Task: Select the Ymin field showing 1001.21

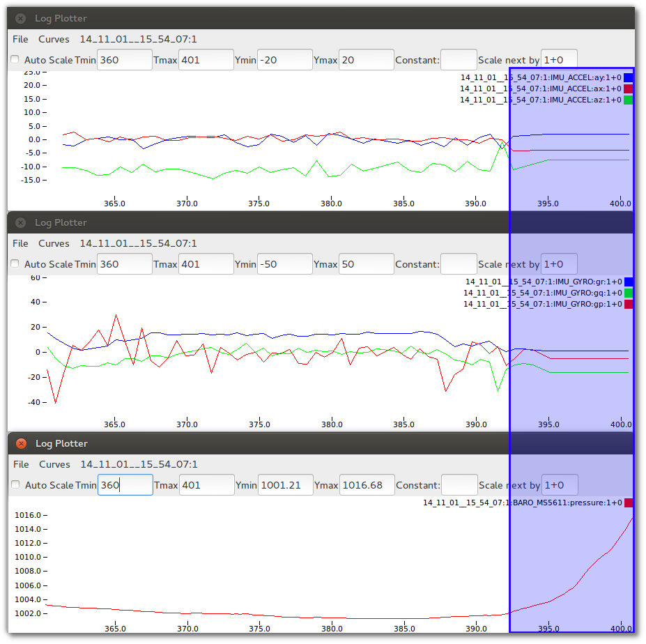Action: pos(286,485)
